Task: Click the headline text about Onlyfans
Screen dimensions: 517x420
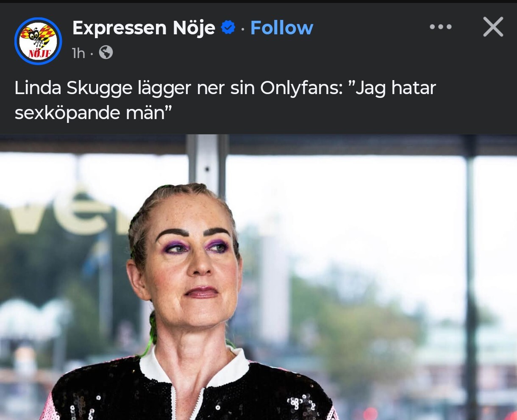Action: point(225,101)
